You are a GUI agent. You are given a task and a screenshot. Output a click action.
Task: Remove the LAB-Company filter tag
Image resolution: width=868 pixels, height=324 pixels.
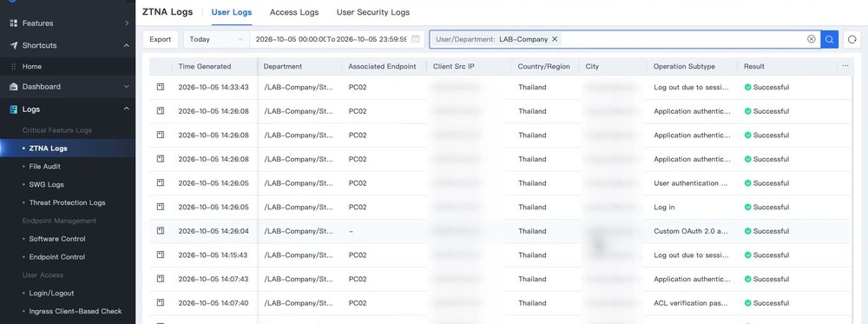tap(554, 39)
